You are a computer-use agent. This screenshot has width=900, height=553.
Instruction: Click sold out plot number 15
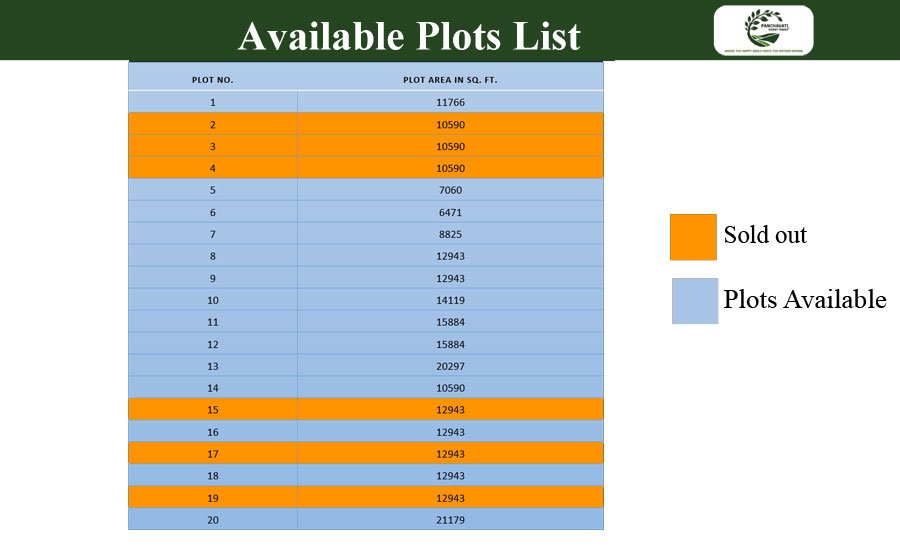click(213, 410)
